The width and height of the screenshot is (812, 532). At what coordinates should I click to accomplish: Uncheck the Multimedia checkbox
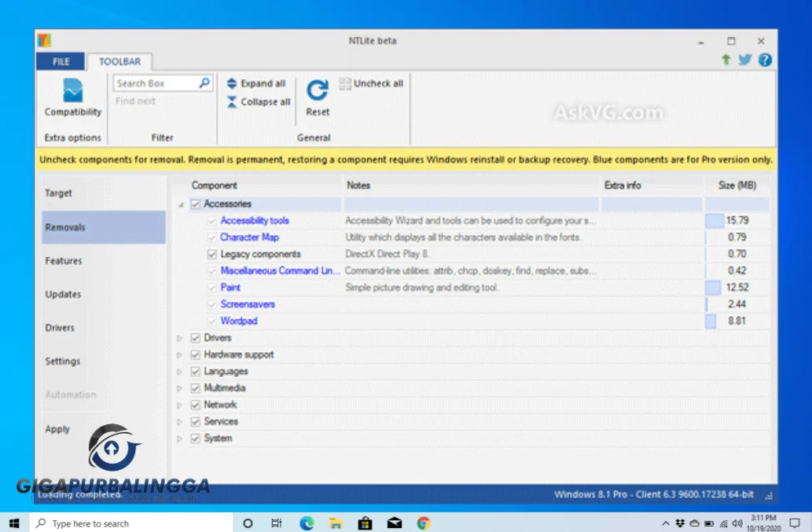[195, 388]
